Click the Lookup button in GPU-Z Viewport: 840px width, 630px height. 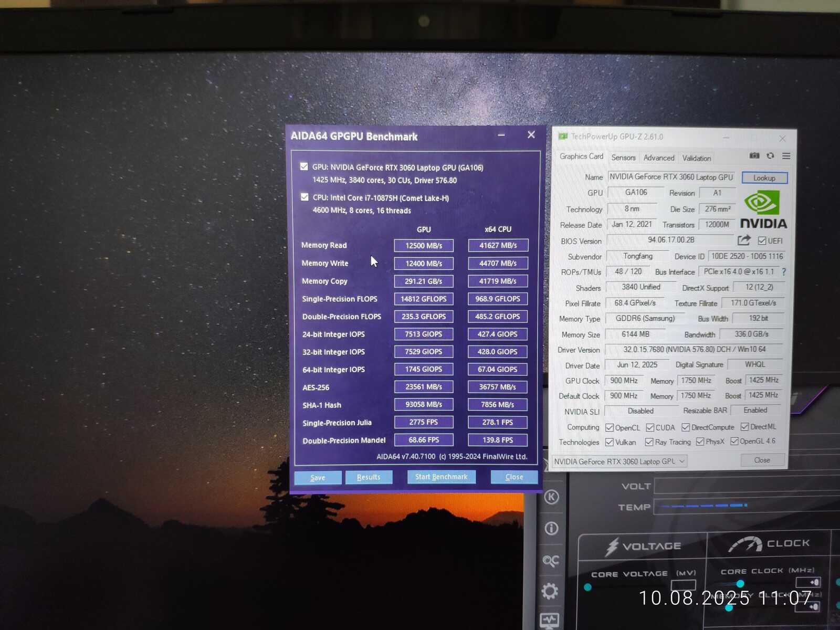[764, 178]
